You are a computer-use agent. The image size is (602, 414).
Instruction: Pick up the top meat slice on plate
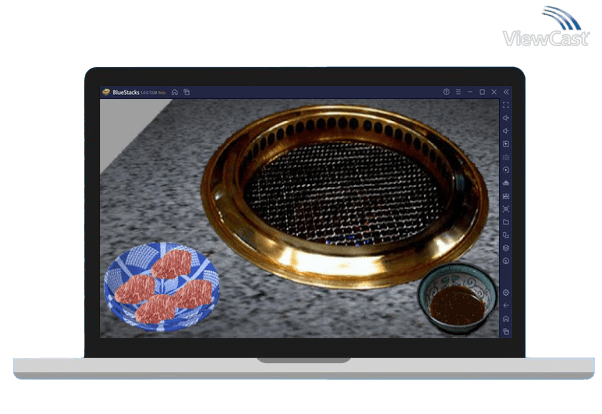(171, 264)
